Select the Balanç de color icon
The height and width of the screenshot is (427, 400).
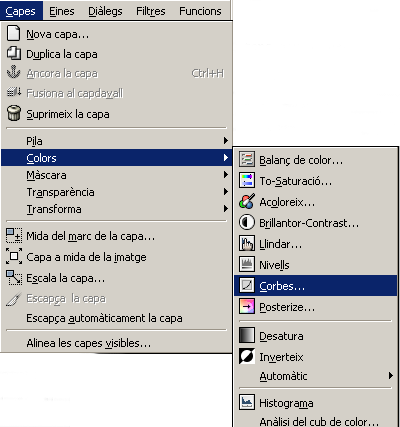pyautogui.click(x=247, y=159)
